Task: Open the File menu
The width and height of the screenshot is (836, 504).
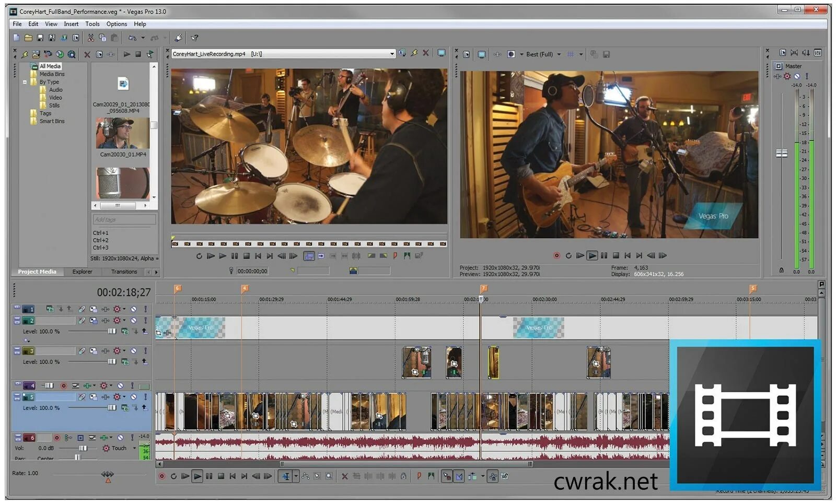Action: click(x=17, y=24)
